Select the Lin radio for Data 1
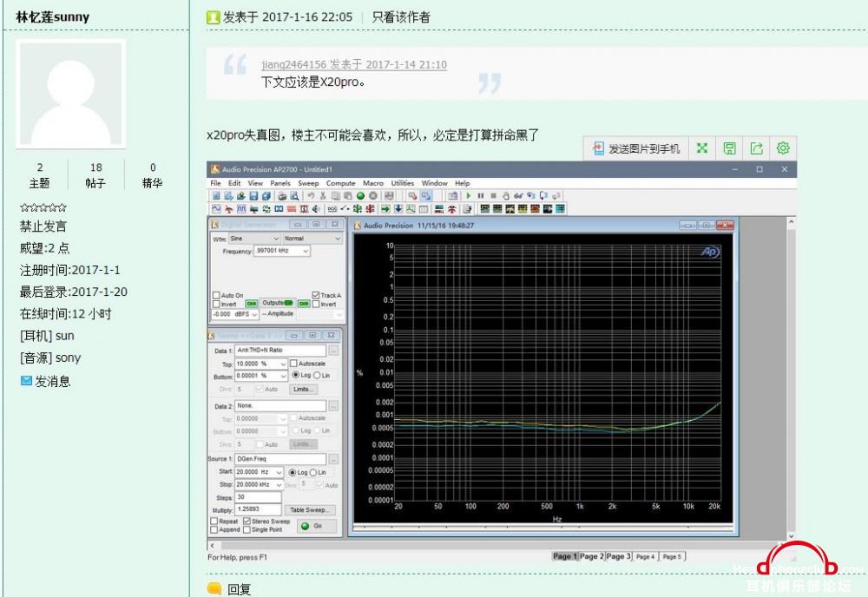This screenshot has width=868, height=597. (x=317, y=375)
